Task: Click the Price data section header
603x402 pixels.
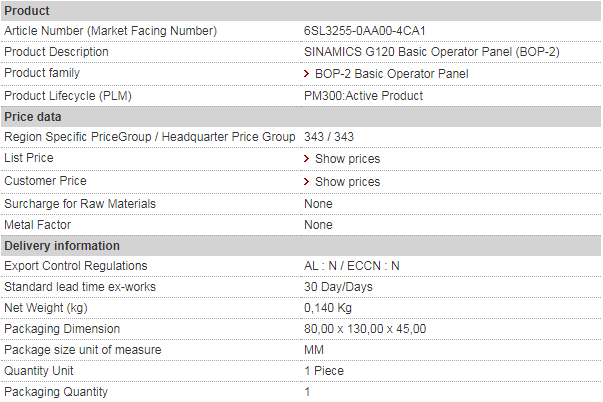Action: [301, 117]
